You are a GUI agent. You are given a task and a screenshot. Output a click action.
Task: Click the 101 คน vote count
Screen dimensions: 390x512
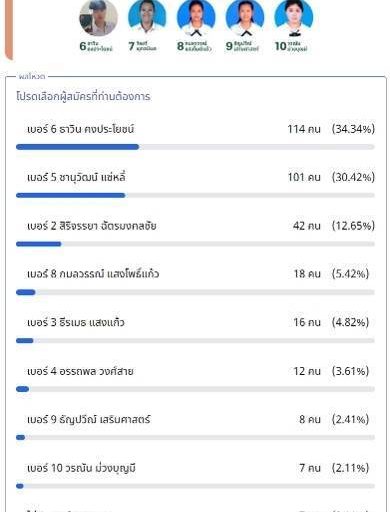(x=304, y=177)
